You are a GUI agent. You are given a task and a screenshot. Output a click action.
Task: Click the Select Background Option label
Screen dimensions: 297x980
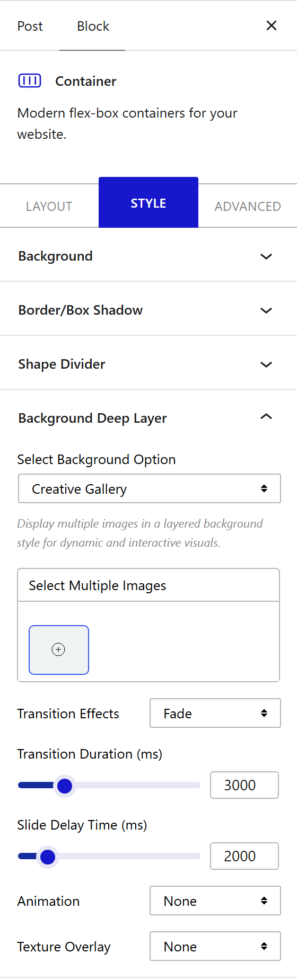click(97, 459)
